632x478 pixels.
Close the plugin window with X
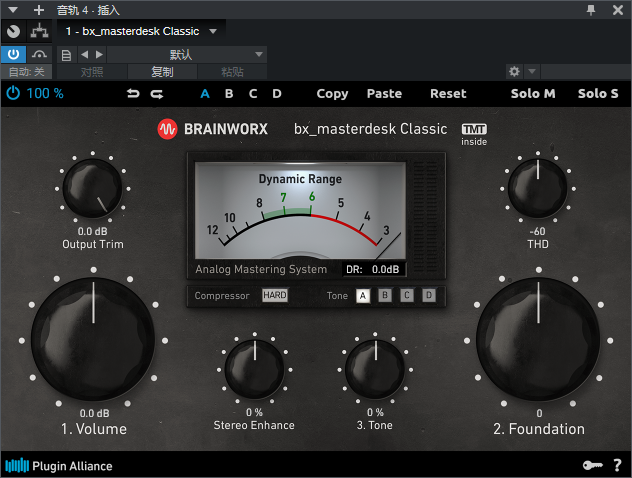[617, 10]
